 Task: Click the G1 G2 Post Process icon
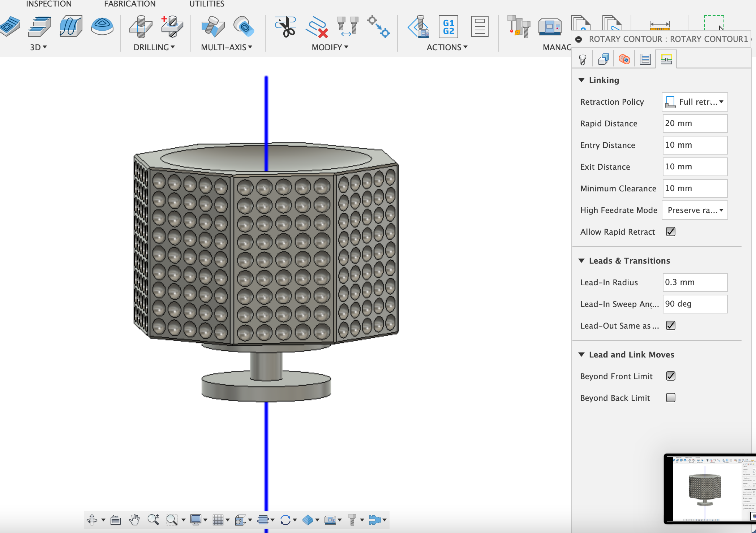(448, 26)
